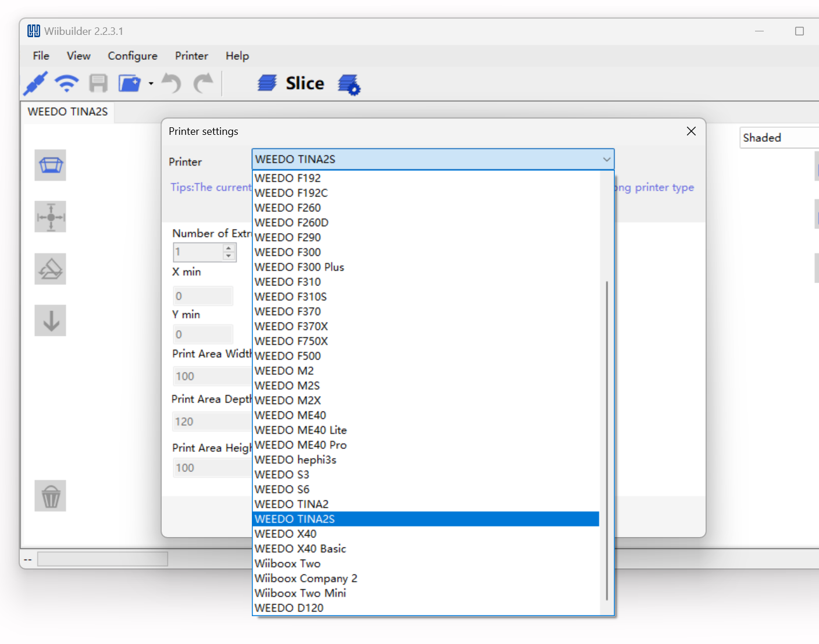Open the Printer dropdown list
The width and height of the screenshot is (819, 644).
[606, 159]
